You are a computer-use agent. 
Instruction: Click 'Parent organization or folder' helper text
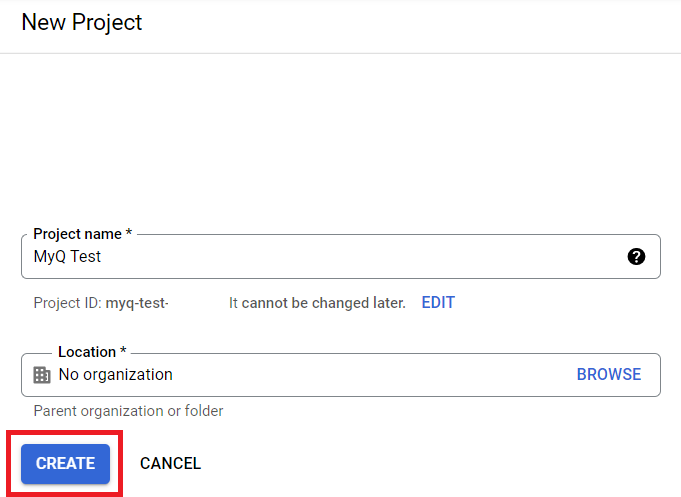(128, 411)
